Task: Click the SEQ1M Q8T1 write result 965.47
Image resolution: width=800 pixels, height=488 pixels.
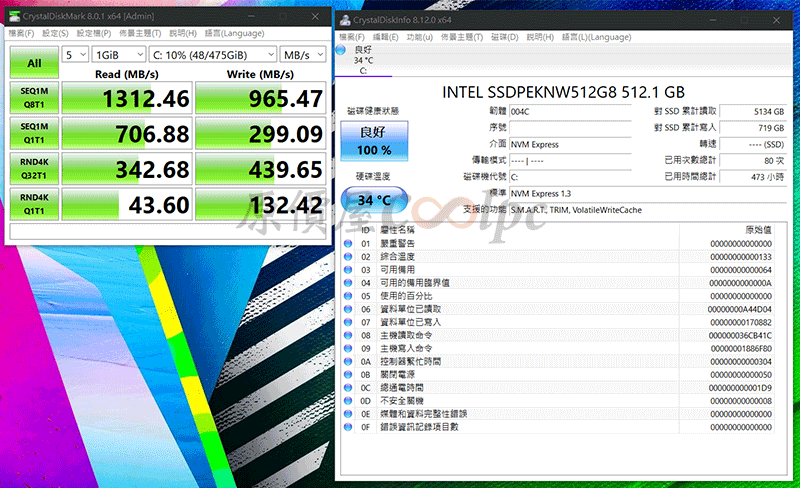Action: pos(261,98)
